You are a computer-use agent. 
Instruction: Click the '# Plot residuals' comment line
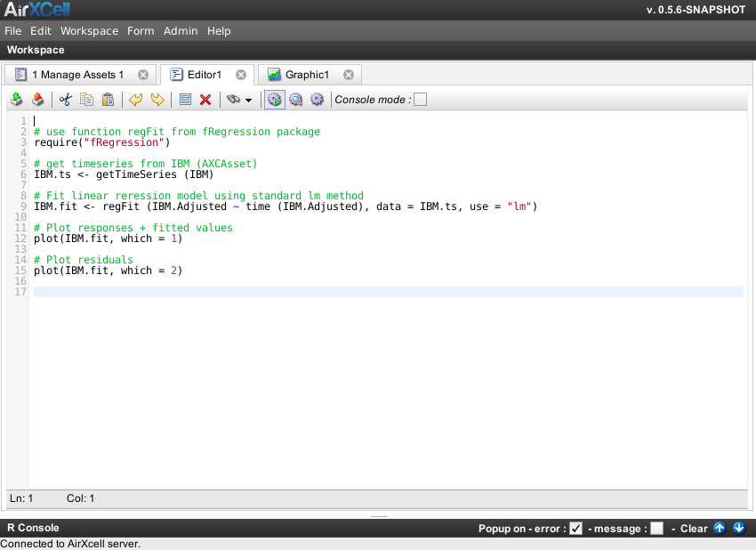click(84, 260)
